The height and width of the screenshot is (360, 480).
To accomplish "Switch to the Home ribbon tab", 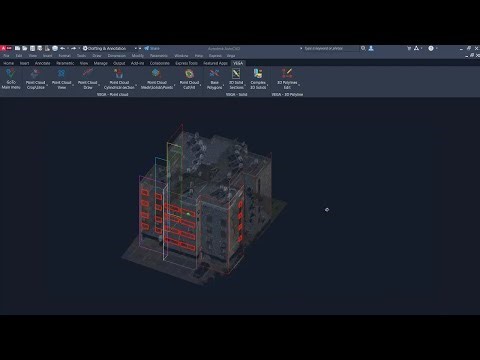I will [8, 63].
